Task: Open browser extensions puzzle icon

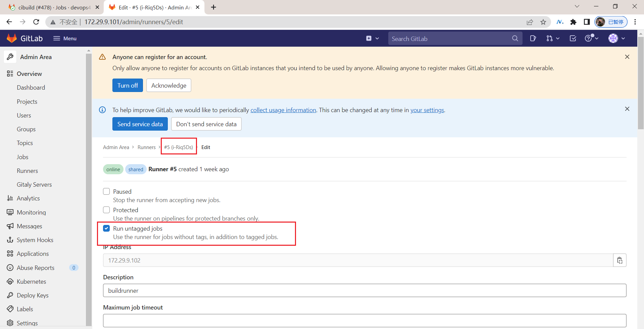Action: click(573, 22)
